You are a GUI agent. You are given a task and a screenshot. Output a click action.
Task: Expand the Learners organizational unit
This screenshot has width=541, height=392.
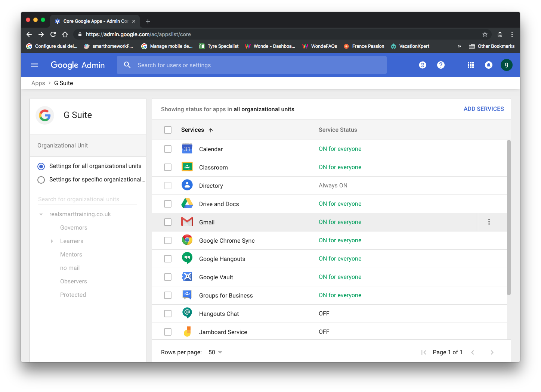click(52, 241)
